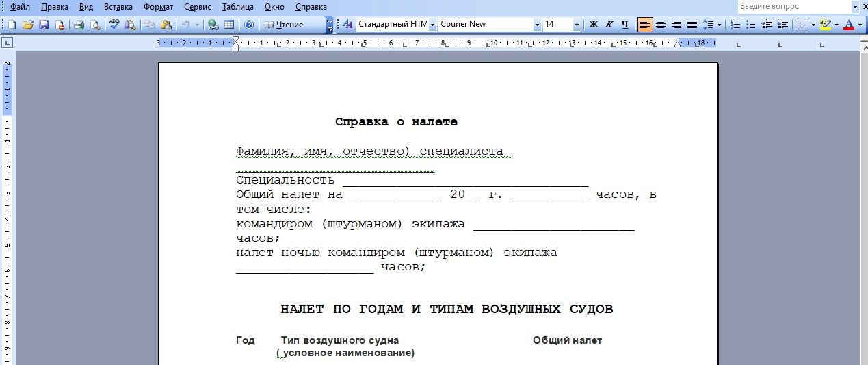The width and height of the screenshot is (868, 365).
Task: Switch to Чтение reading layout
Action: [284, 25]
